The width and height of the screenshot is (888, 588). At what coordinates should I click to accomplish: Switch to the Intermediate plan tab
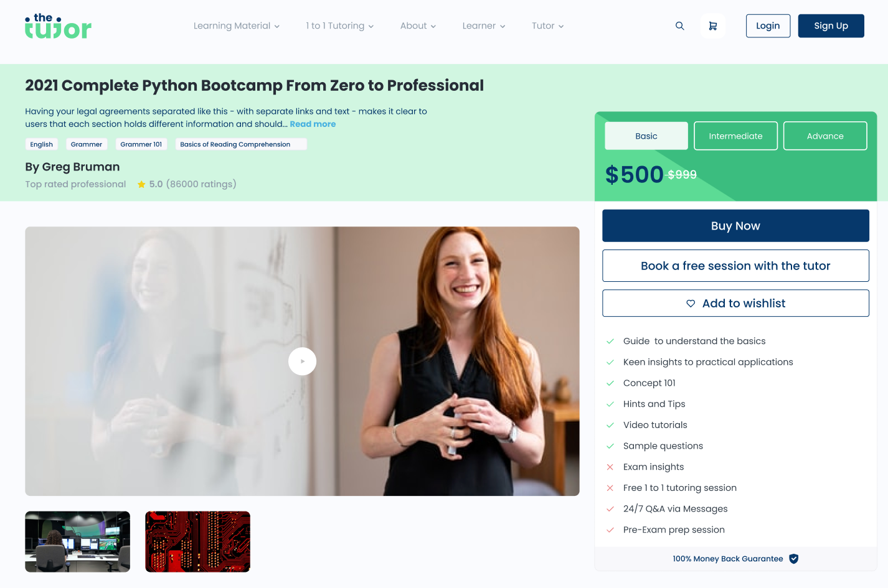[735, 136]
